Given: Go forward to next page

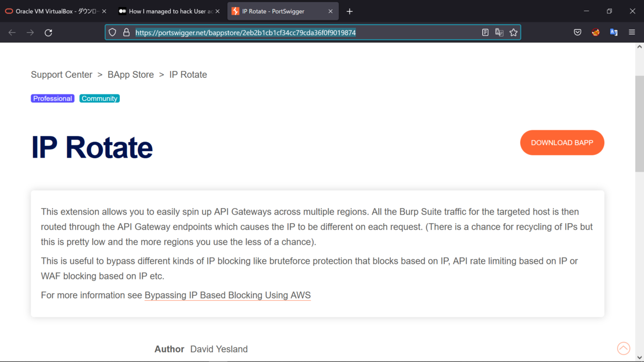Looking at the screenshot, I should [x=30, y=33].
